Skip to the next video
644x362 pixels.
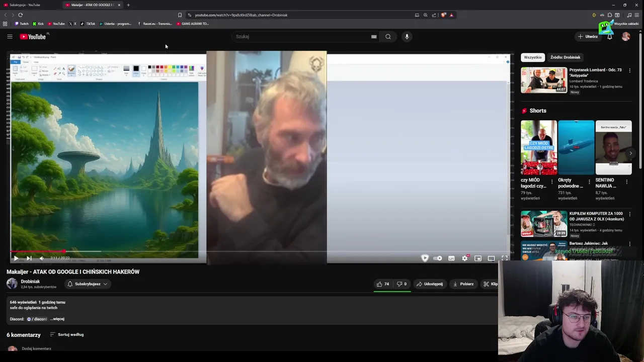click(29, 258)
